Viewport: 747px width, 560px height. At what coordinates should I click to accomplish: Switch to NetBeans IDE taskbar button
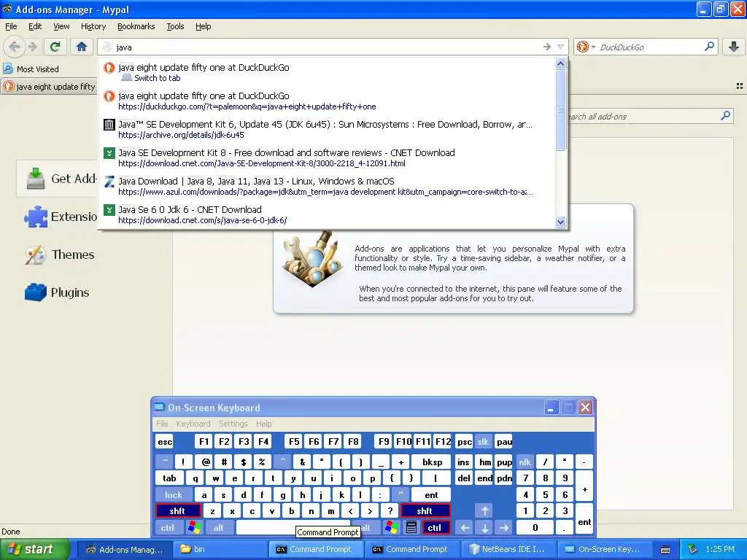[x=508, y=549]
